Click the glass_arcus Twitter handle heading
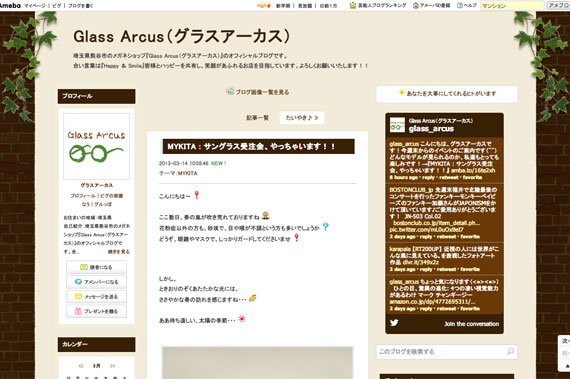 click(x=431, y=129)
